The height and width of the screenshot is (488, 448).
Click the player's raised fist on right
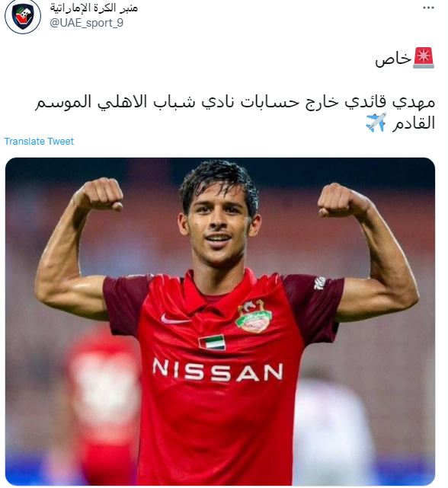(x=341, y=199)
